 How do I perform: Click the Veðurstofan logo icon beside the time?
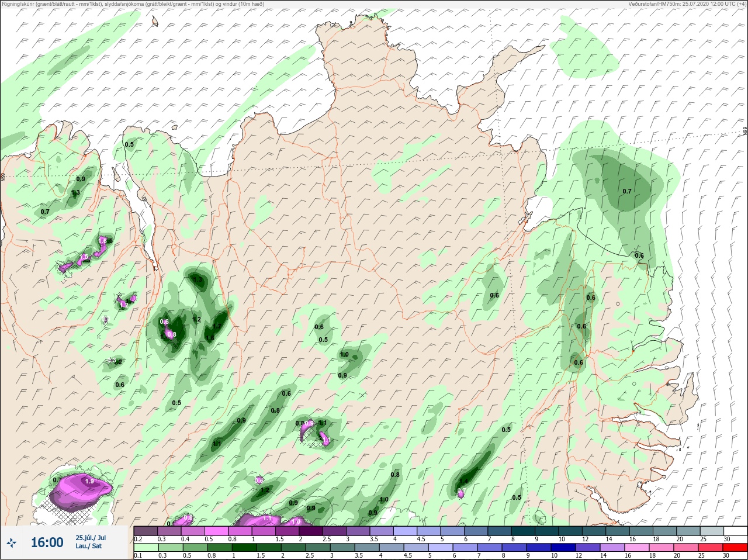pos(12,542)
